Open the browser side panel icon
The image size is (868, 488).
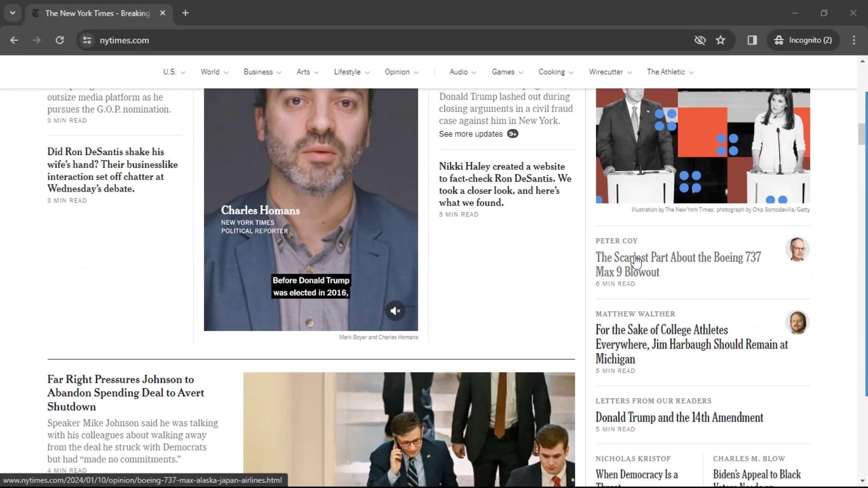752,40
